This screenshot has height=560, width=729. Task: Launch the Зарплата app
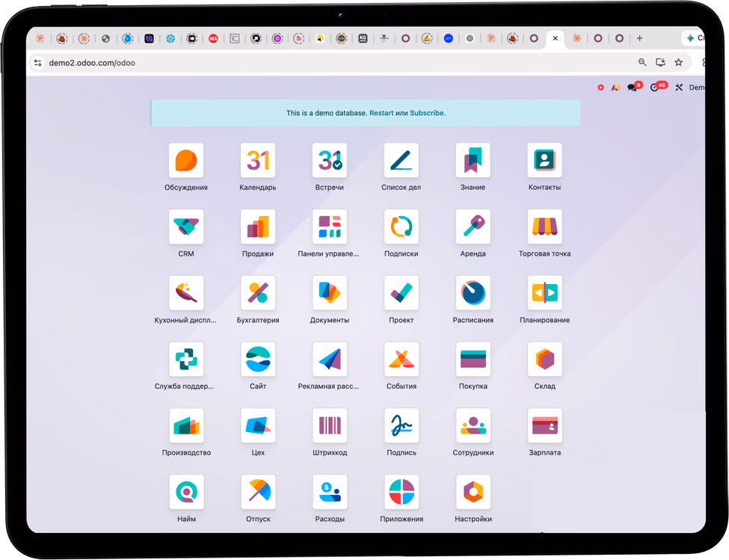[x=544, y=425]
